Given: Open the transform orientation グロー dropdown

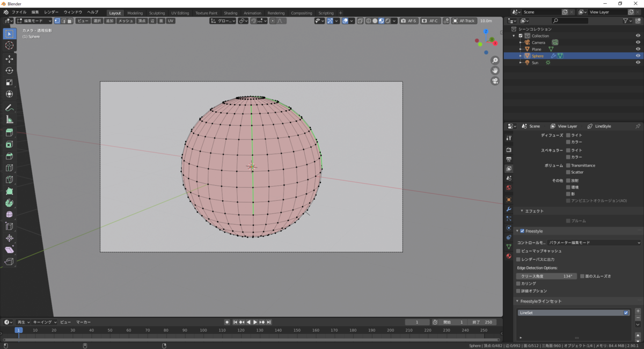Looking at the screenshot, I should pos(222,21).
